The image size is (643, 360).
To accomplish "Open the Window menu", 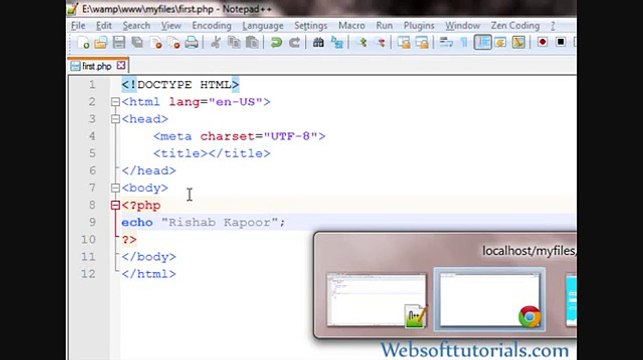I will tap(463, 26).
